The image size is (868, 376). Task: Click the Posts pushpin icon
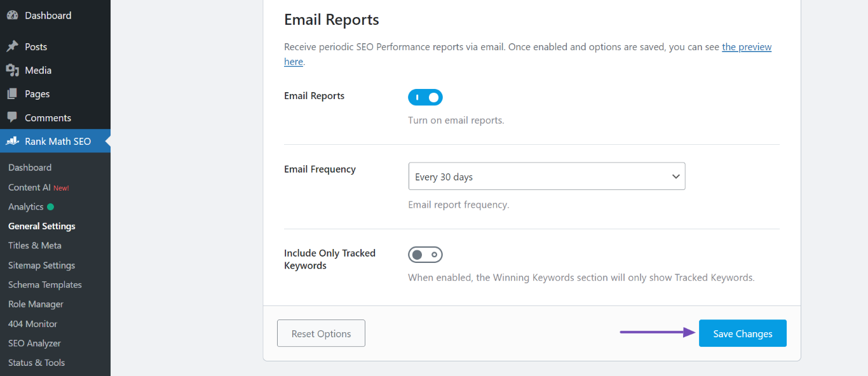tap(12, 47)
